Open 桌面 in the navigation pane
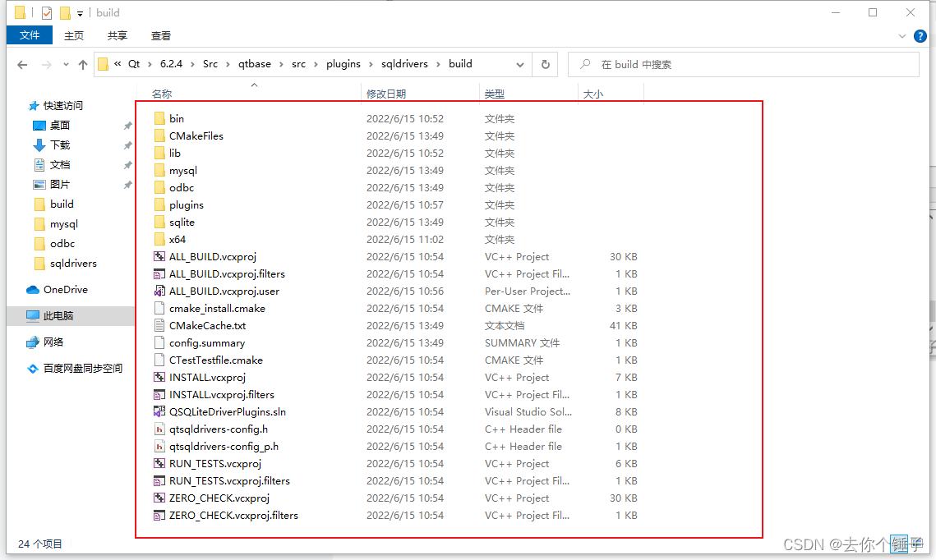Image resolution: width=936 pixels, height=560 pixels. coord(60,126)
